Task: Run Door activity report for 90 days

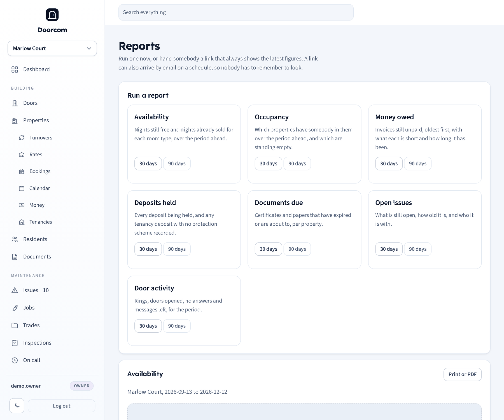Action: 177,326
